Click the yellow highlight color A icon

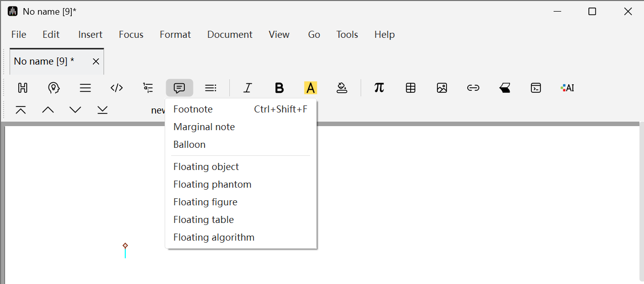pos(311,88)
